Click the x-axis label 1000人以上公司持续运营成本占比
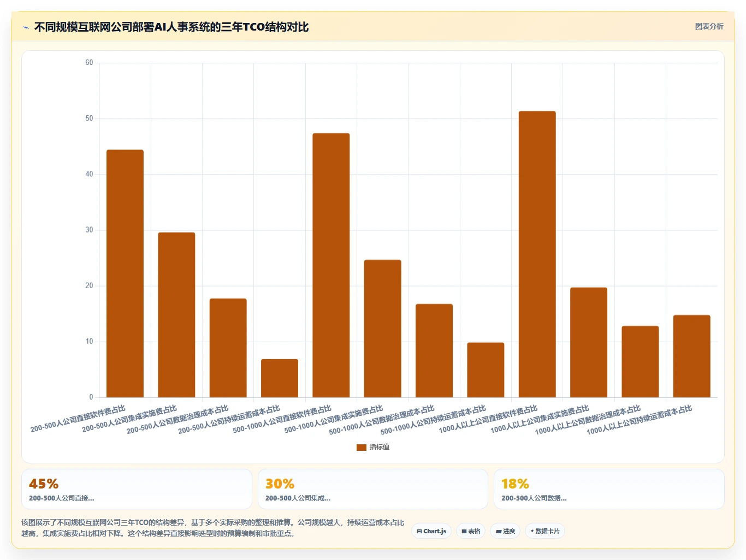 click(640, 420)
